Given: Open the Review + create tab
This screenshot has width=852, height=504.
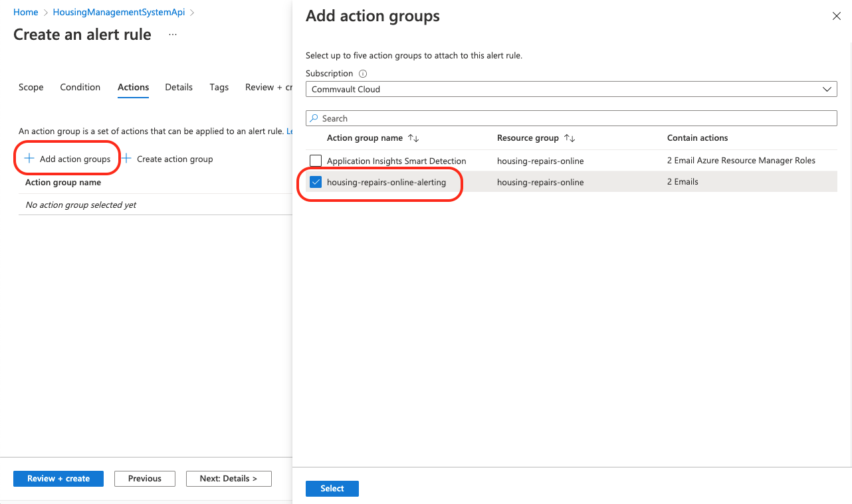Looking at the screenshot, I should tap(268, 87).
